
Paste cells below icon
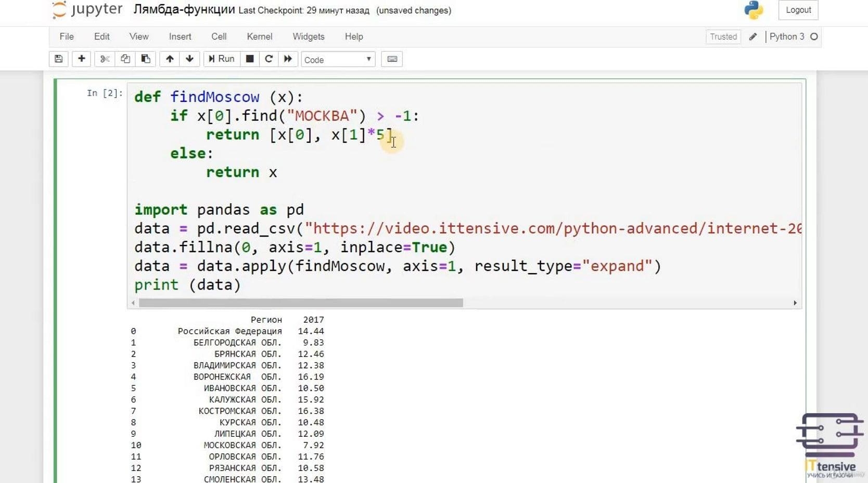146,59
